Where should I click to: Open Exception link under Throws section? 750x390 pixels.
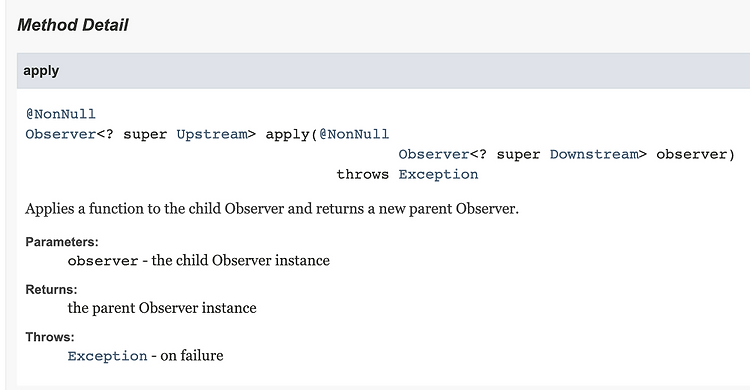point(107,356)
